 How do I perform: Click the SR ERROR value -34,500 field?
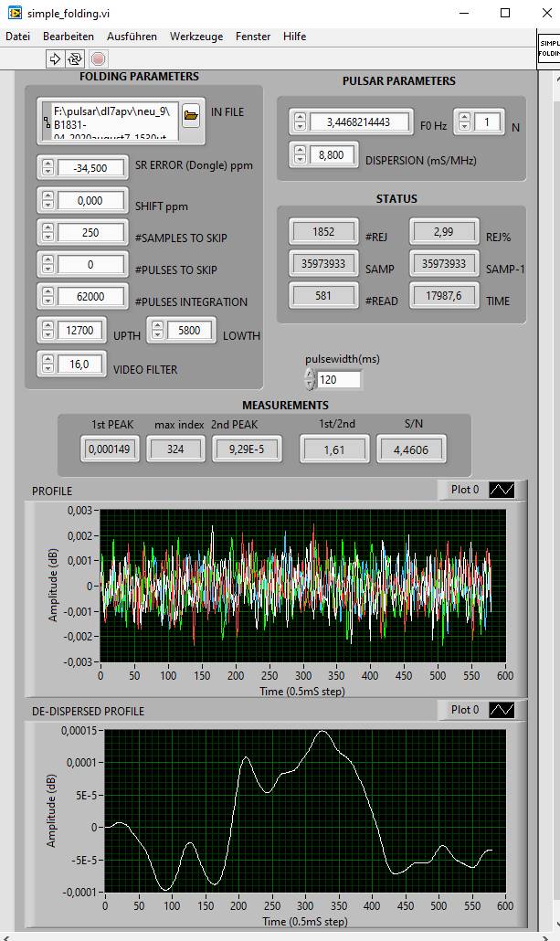click(x=90, y=168)
